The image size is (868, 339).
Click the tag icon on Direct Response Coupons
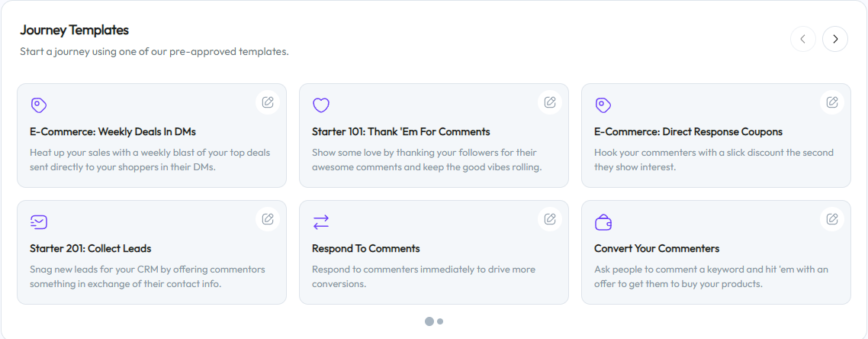click(x=603, y=105)
